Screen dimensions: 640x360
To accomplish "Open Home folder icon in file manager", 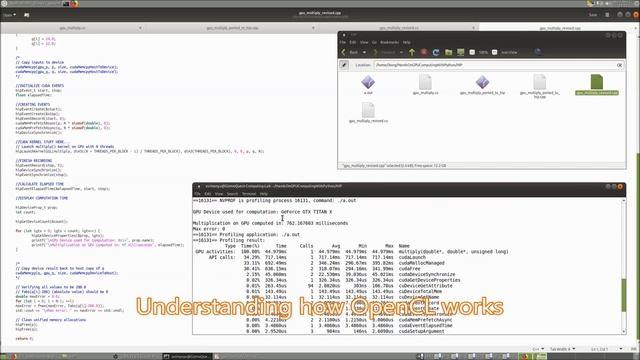I will tap(449, 52).
